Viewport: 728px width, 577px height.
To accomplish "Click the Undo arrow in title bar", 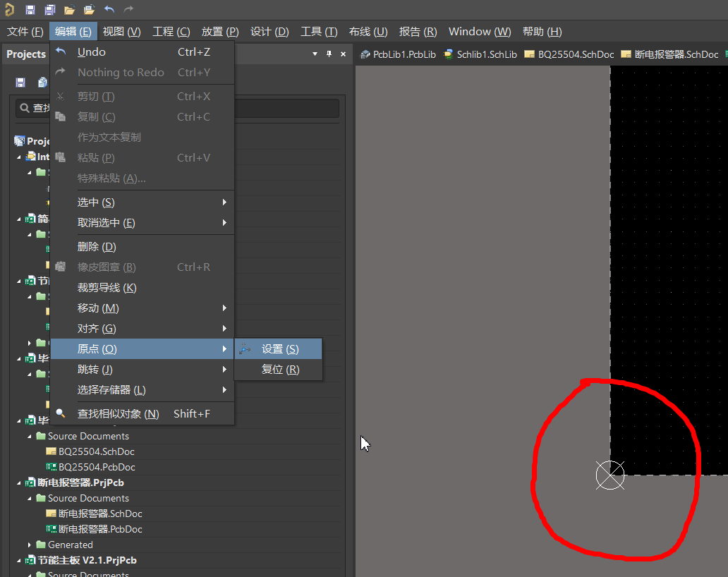I will pyautogui.click(x=109, y=9).
